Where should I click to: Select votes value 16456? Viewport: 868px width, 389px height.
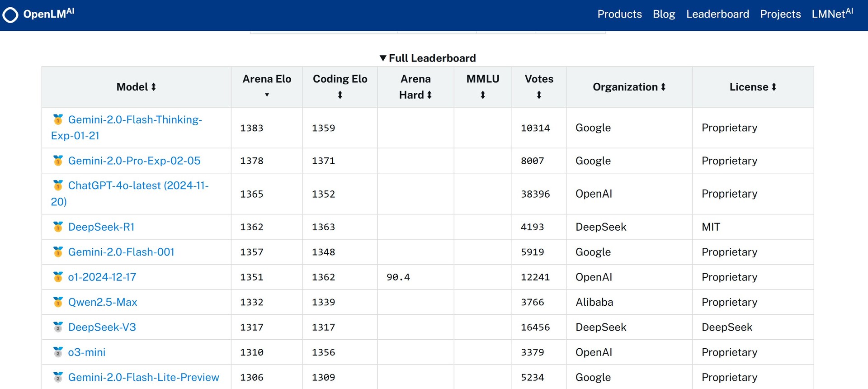(x=535, y=327)
